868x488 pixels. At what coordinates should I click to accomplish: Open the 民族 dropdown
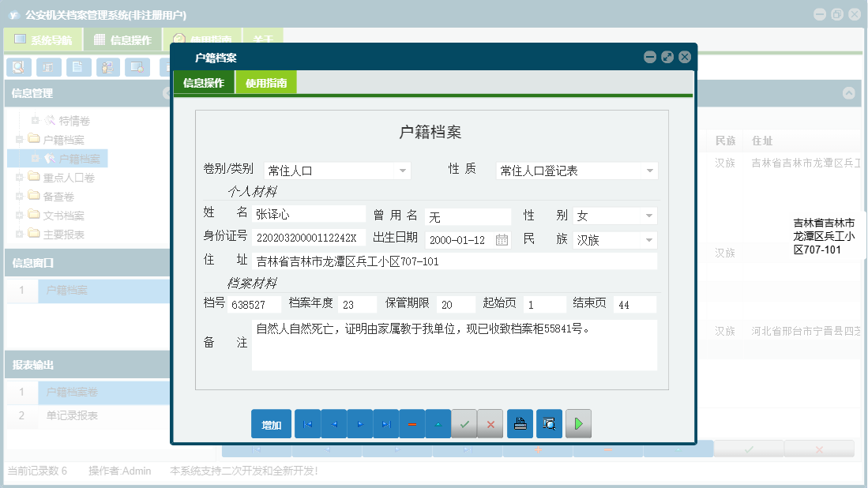[x=649, y=238]
